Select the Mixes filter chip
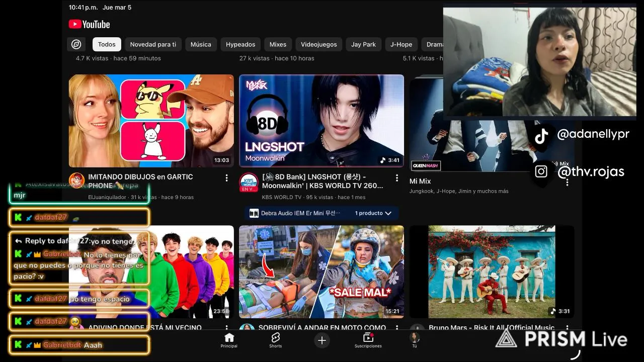The width and height of the screenshot is (644, 362). [278, 44]
